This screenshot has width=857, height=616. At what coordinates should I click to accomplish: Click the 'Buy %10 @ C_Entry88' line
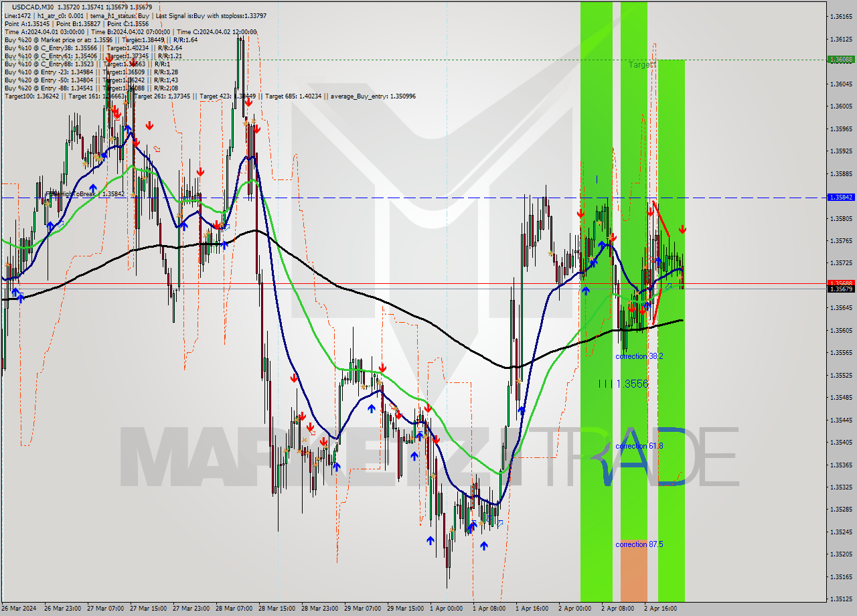[89, 64]
